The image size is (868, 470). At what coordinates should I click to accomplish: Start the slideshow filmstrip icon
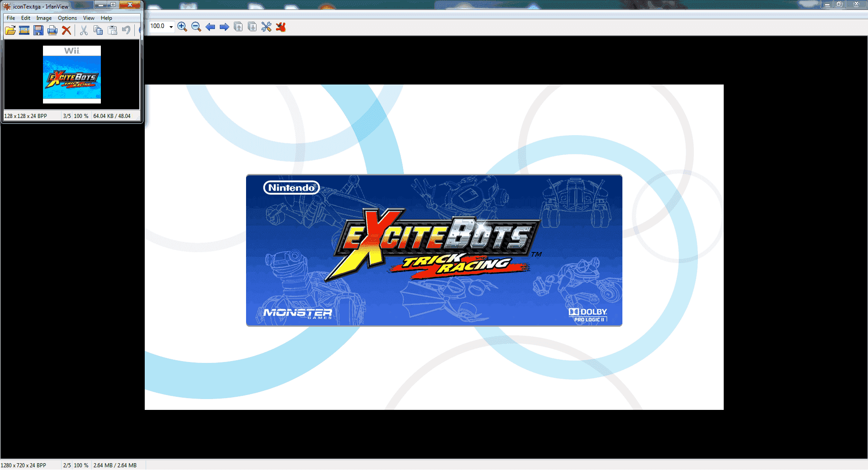pos(24,30)
